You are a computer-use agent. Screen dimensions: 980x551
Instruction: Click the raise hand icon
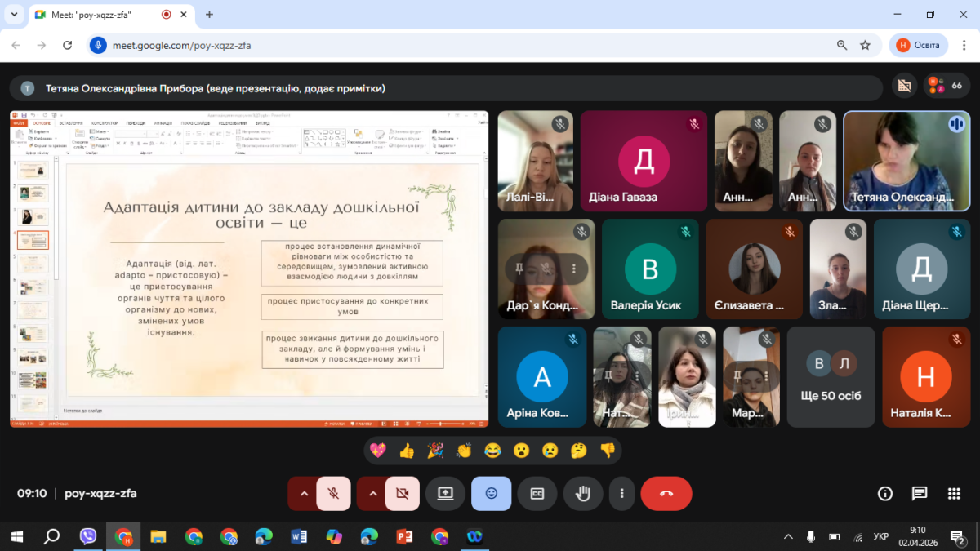point(583,493)
